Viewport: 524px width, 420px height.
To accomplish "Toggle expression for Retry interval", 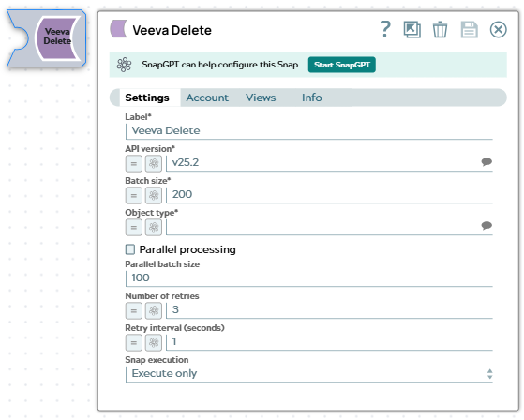I will tap(134, 342).
